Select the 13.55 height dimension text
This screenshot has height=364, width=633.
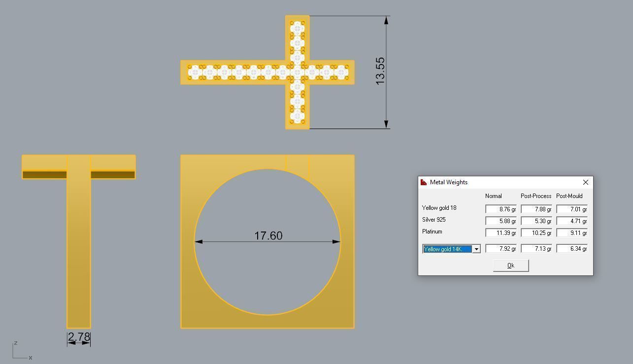pos(380,71)
